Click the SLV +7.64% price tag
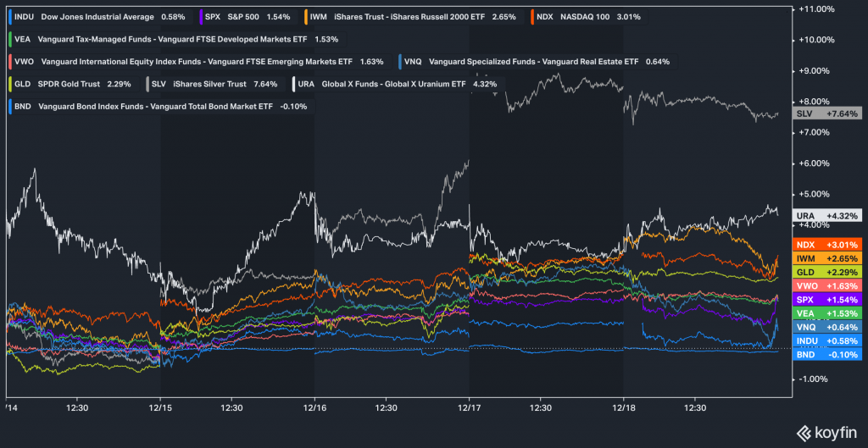This screenshot has width=868, height=448. tap(826, 113)
